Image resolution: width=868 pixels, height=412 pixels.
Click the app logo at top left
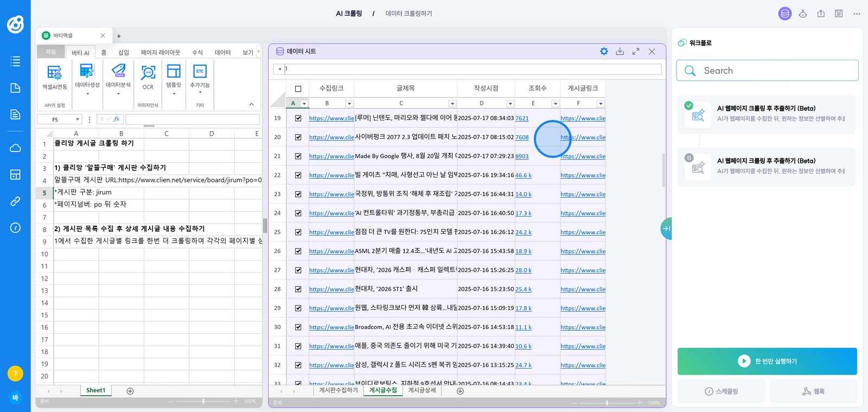coord(15,24)
